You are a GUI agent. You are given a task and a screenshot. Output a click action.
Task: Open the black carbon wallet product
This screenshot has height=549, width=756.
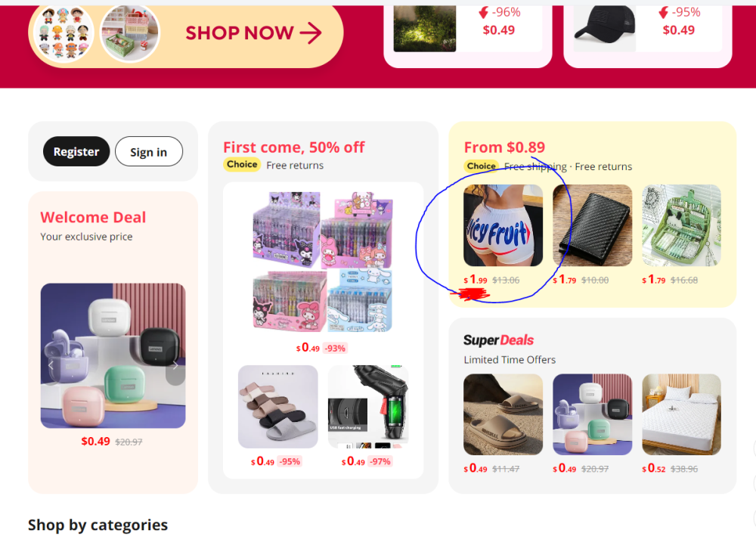pyautogui.click(x=592, y=225)
